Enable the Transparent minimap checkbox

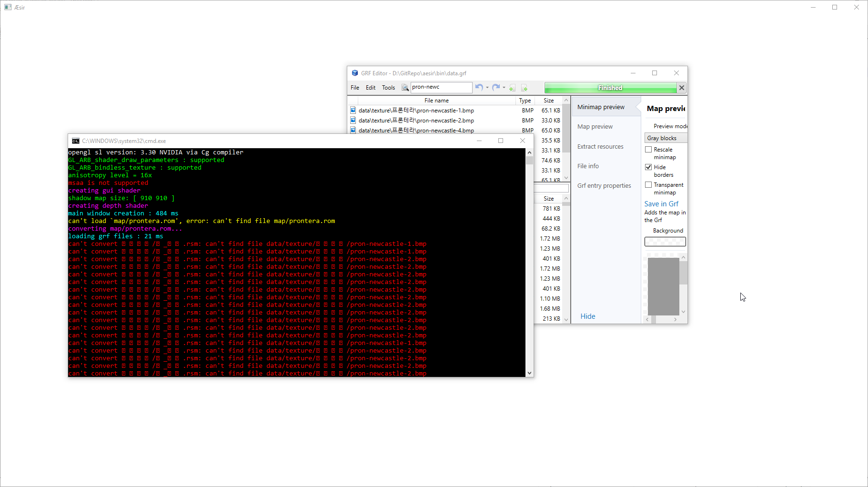(x=648, y=185)
